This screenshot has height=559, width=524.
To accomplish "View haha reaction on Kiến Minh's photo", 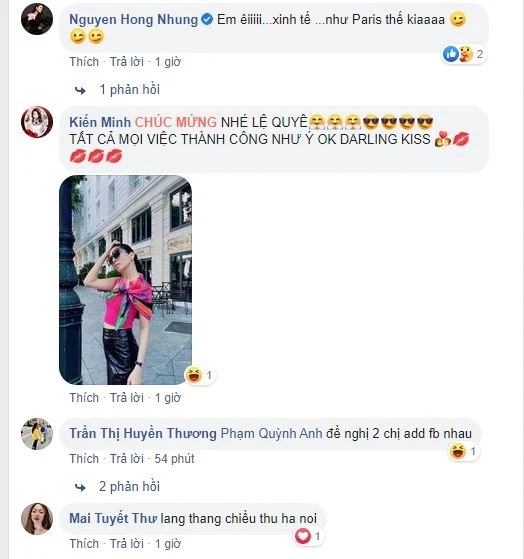I will tap(200, 375).
